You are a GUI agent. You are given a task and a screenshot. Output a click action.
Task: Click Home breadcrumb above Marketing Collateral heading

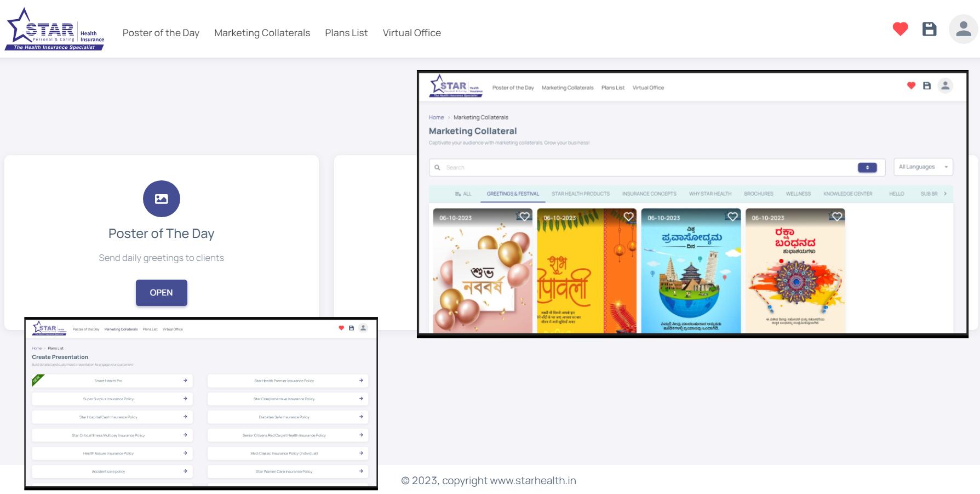tap(436, 117)
